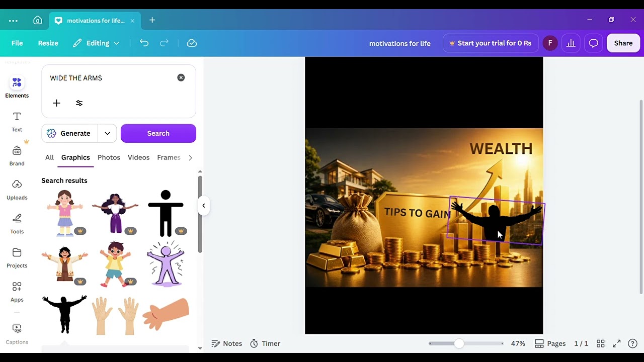Click Start your trial for 0 Rs
Image resolution: width=644 pixels, height=362 pixels.
pyautogui.click(x=490, y=43)
